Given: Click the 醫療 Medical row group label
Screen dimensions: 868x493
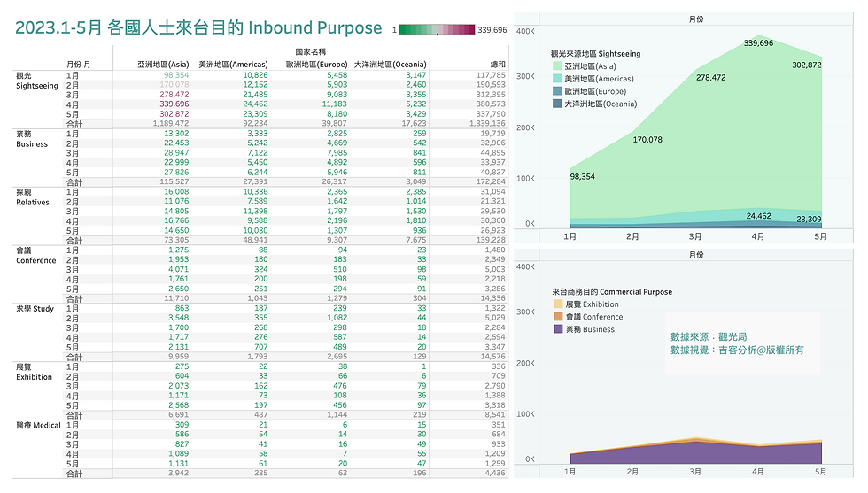Looking at the screenshot, I should pos(38,425).
